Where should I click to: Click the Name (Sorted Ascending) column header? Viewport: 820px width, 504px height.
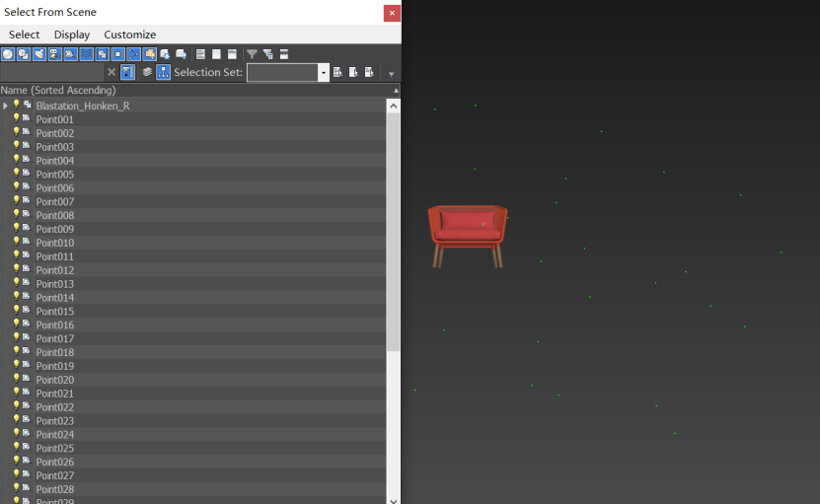pos(200,90)
